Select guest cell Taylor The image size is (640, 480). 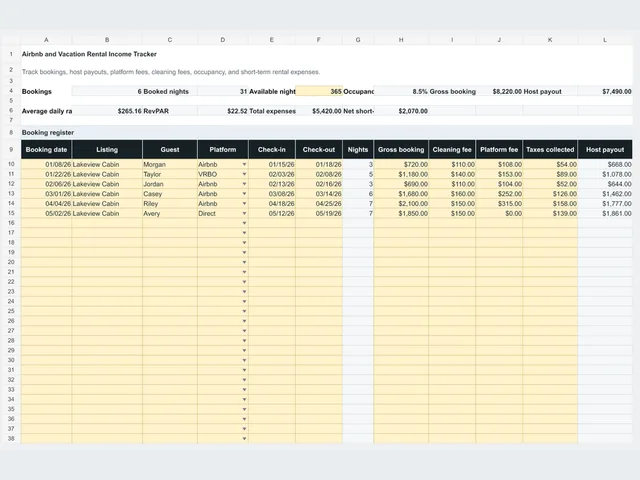[x=170, y=174]
